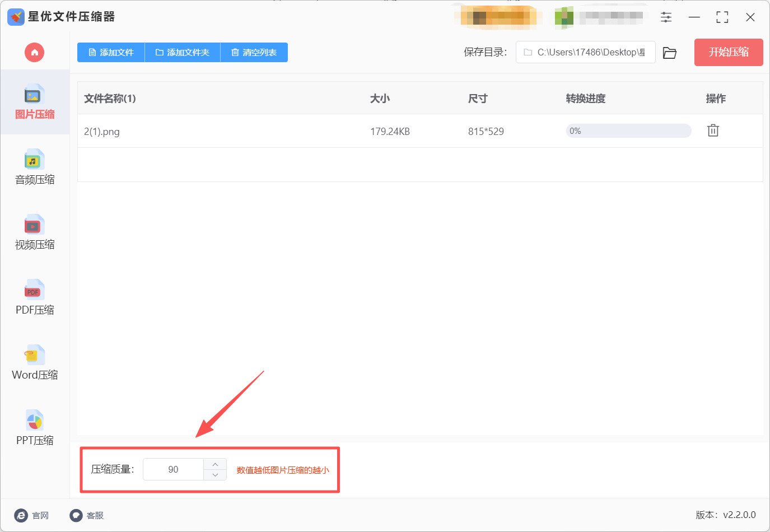This screenshot has height=532, width=770.
Task: Choose Word压缩 from the sidebar
Action: click(35, 362)
